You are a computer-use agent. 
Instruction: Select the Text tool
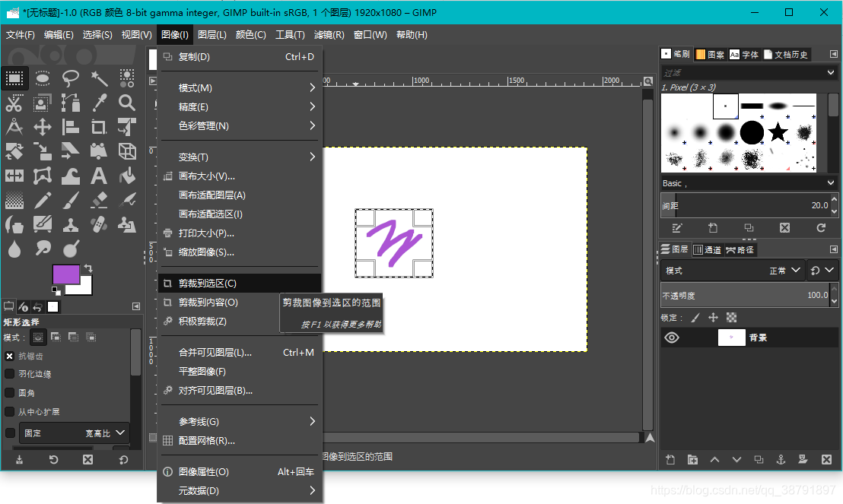point(99,176)
